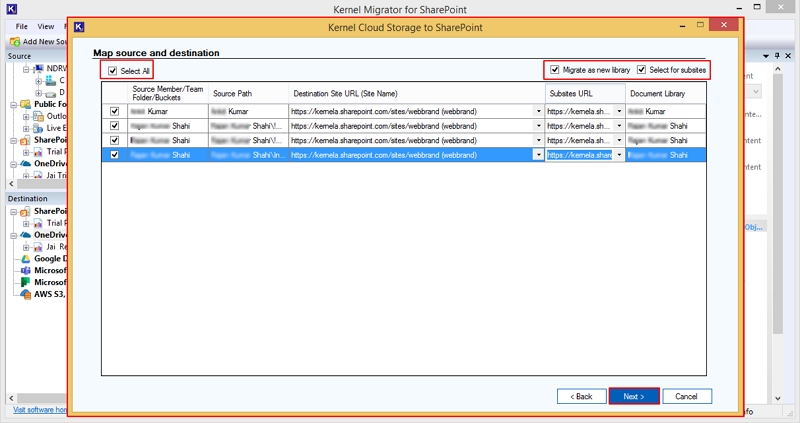Click the Microsoft Teams icon in Destination tree
The height and width of the screenshot is (423, 800).
(26, 271)
